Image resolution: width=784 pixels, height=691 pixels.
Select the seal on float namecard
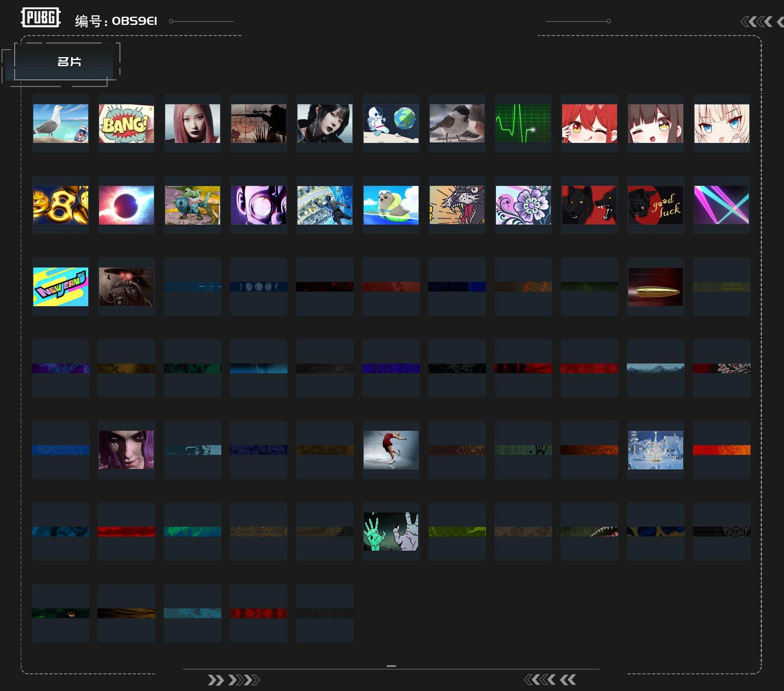(x=391, y=205)
